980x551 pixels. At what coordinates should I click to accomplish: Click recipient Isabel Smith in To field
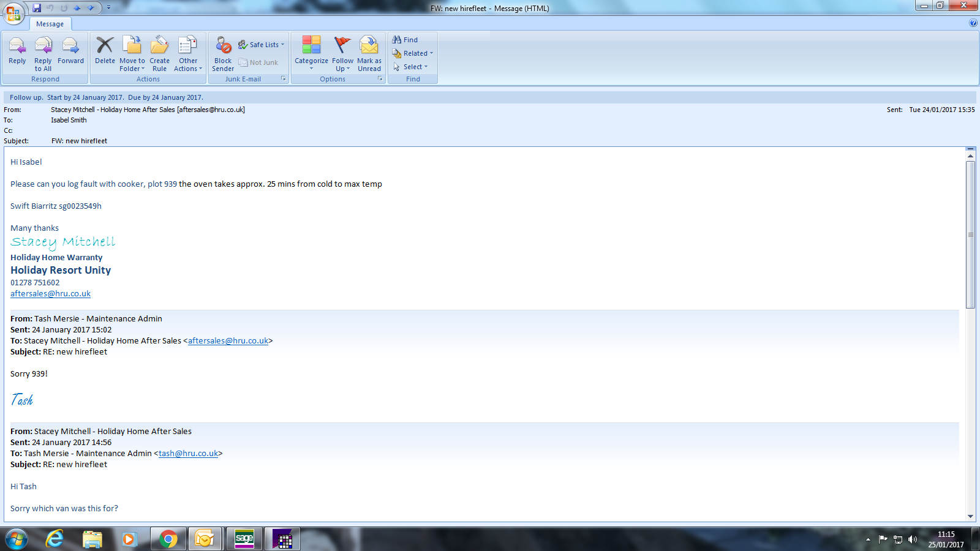[x=69, y=120]
